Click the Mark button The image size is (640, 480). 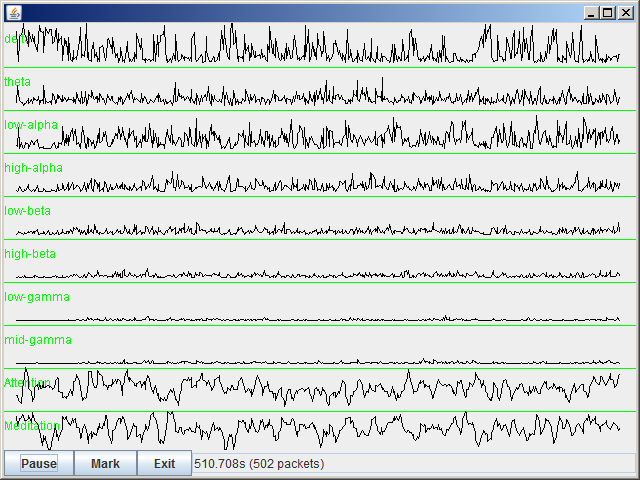(x=105, y=463)
